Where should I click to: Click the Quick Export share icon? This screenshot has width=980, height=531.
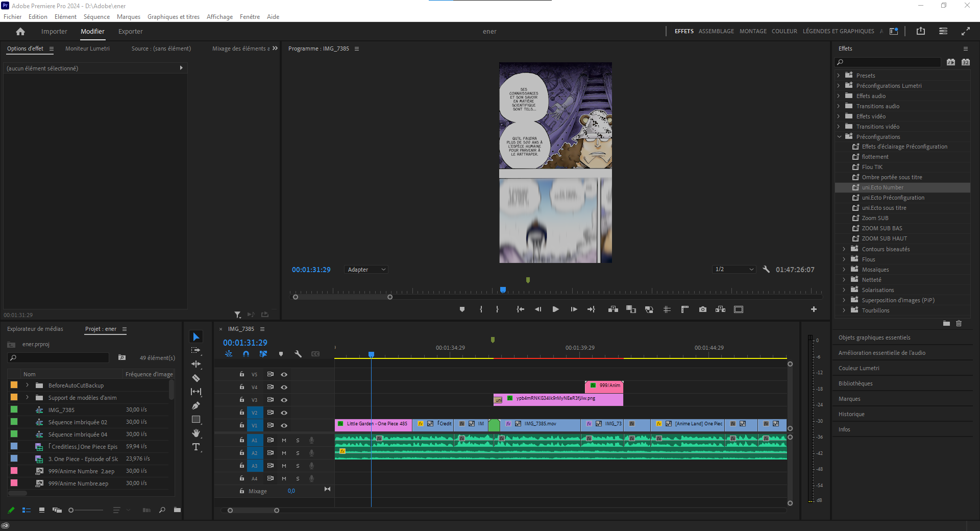pos(921,31)
